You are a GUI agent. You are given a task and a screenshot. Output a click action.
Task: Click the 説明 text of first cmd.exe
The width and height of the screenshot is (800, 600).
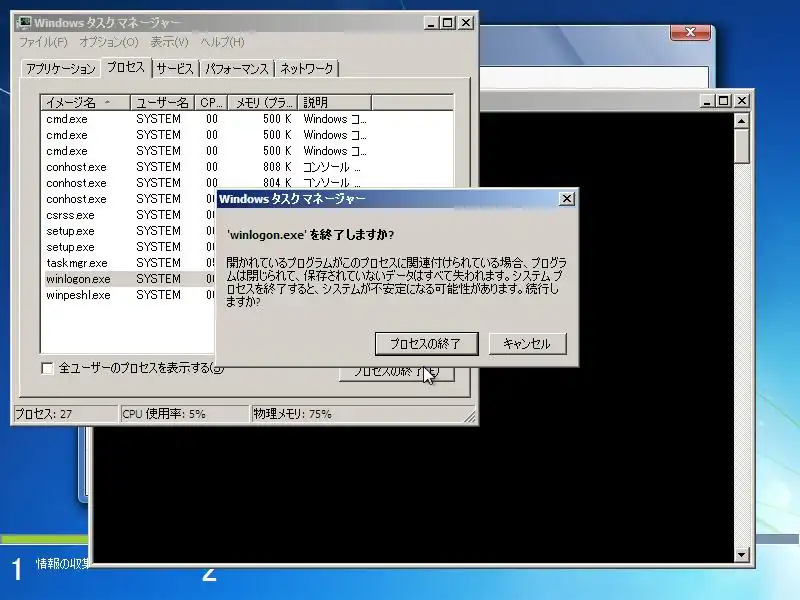click(335, 119)
